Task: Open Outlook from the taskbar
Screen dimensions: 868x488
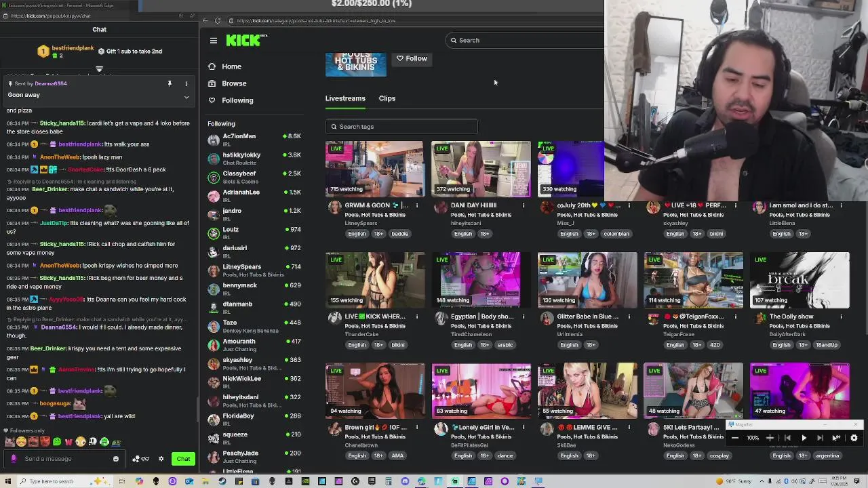Action: pyautogui.click(x=189, y=481)
